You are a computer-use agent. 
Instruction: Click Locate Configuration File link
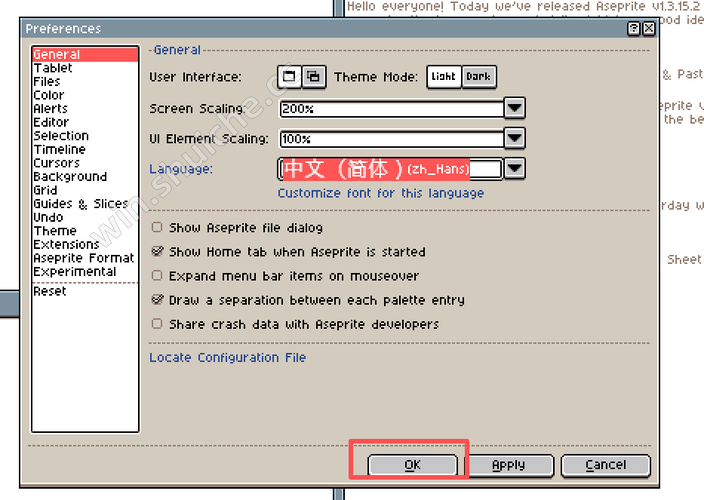(228, 358)
